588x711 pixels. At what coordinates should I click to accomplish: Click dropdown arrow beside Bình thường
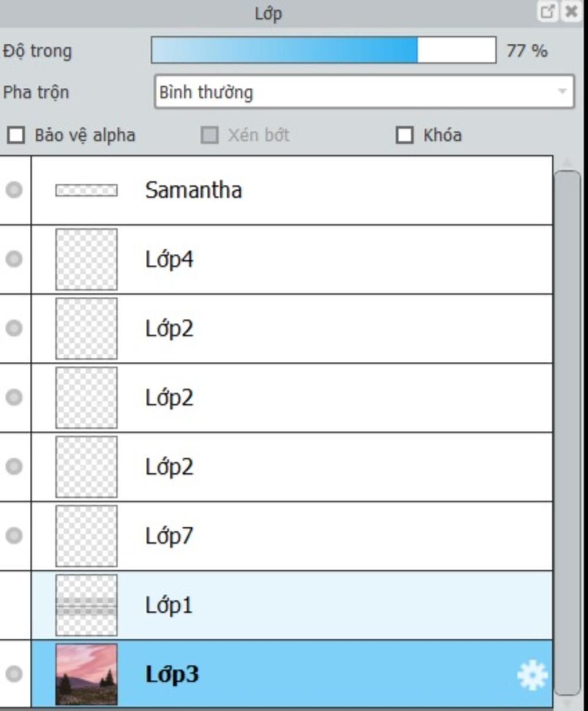click(x=562, y=91)
